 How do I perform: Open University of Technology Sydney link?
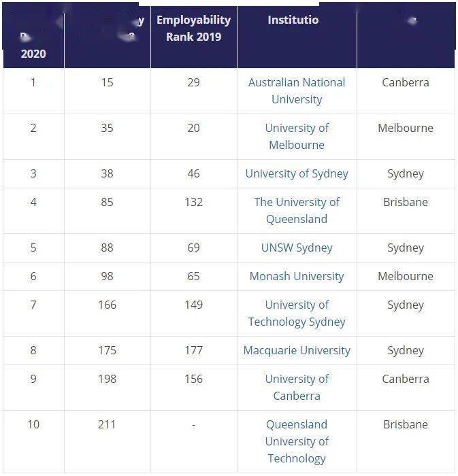pyautogui.click(x=297, y=313)
